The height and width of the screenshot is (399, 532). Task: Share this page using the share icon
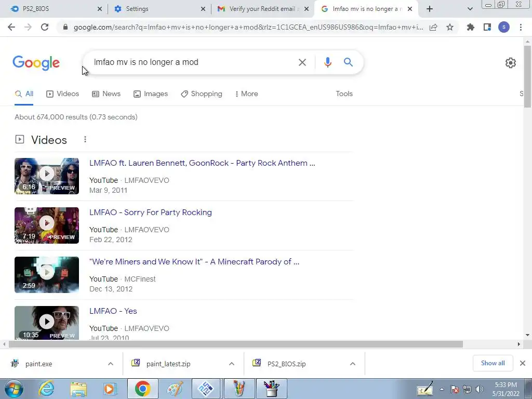tap(433, 27)
